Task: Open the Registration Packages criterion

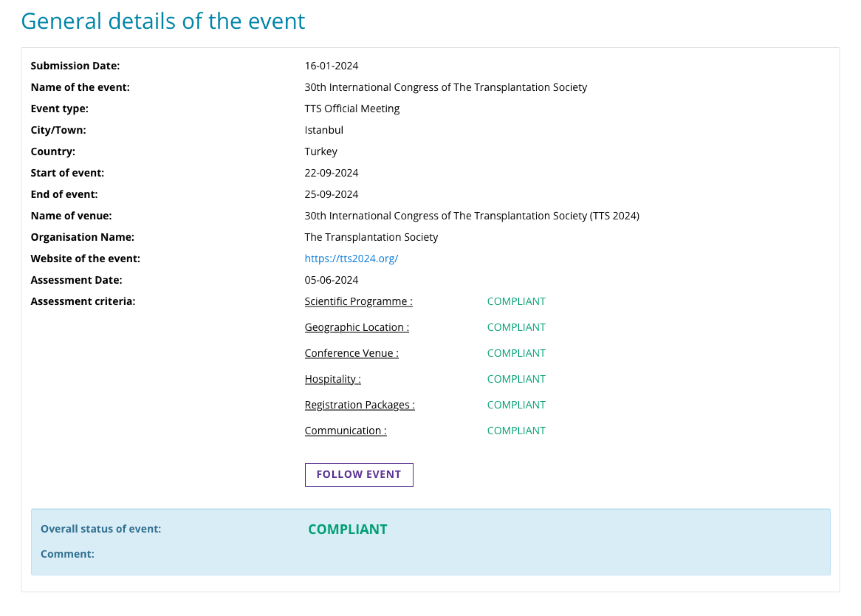Action: pyautogui.click(x=359, y=405)
